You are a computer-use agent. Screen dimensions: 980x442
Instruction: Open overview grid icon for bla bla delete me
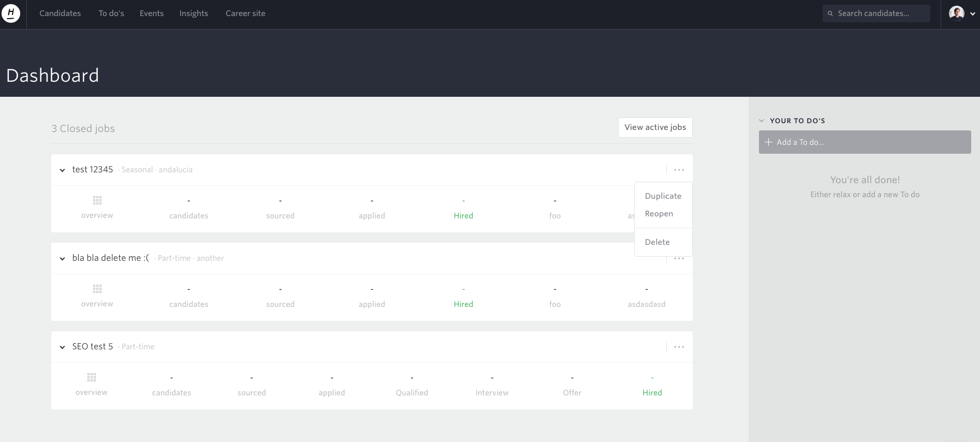(97, 289)
